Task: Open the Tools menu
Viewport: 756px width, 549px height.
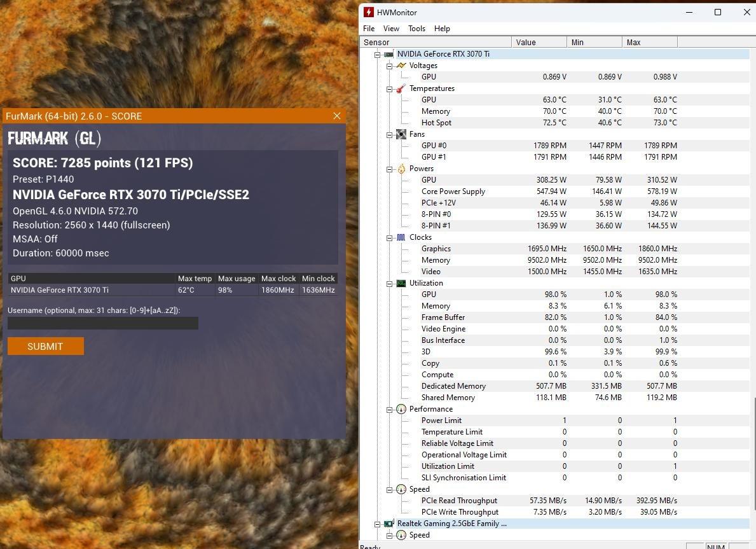Action: pos(416,29)
